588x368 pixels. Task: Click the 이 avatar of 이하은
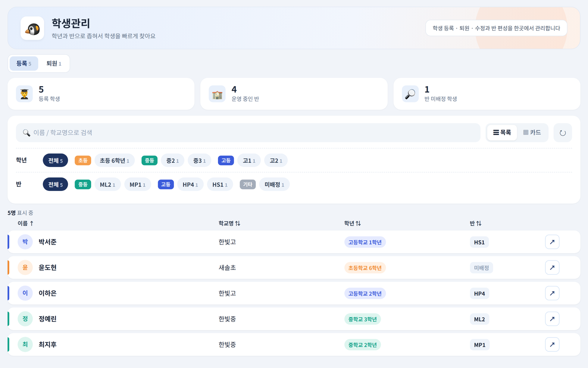coord(25,293)
